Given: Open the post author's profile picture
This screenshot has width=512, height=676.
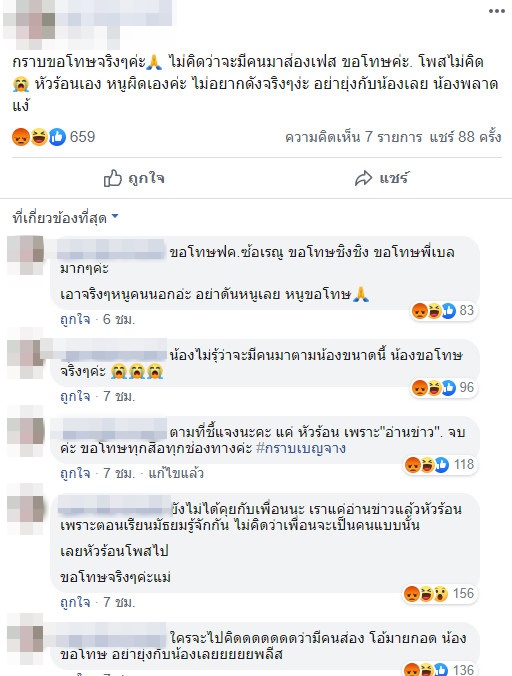Looking at the screenshot, I should (x=29, y=24).
